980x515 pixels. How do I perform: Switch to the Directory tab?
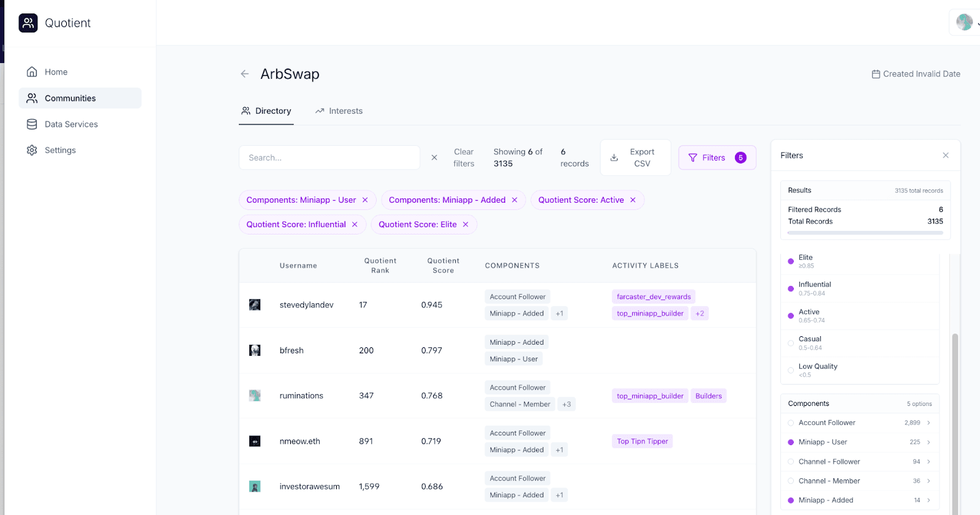[x=266, y=111]
